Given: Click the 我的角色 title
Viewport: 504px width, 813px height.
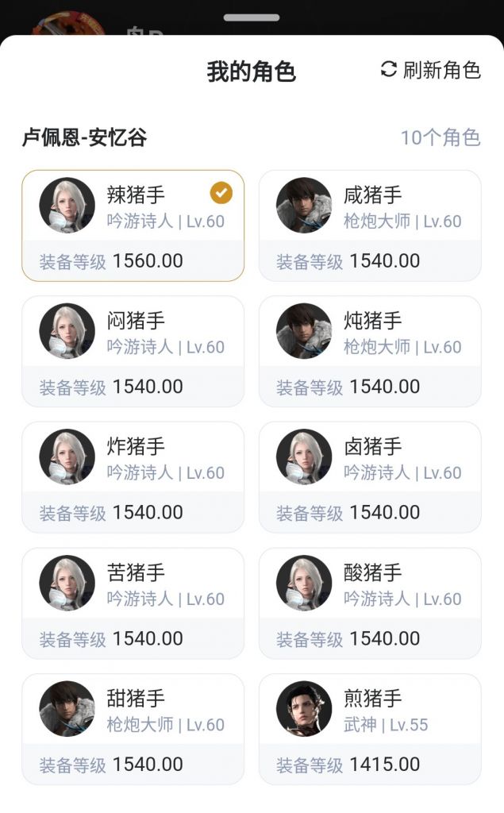Looking at the screenshot, I should 251,71.
